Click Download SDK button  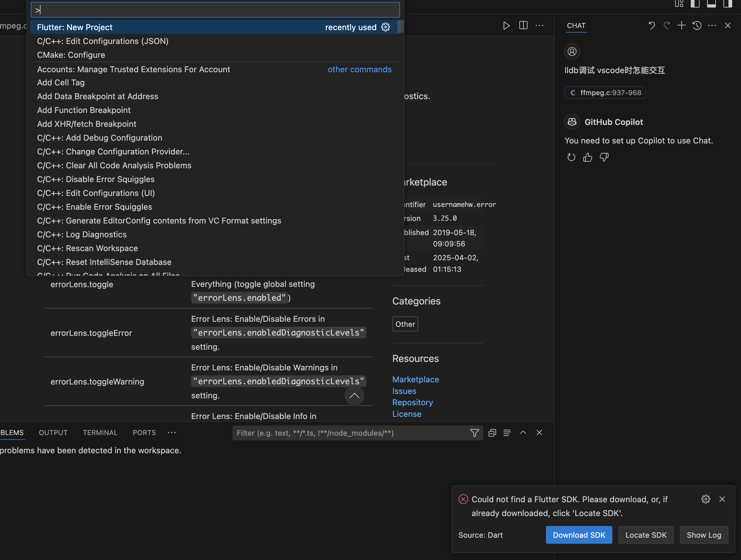coord(579,535)
